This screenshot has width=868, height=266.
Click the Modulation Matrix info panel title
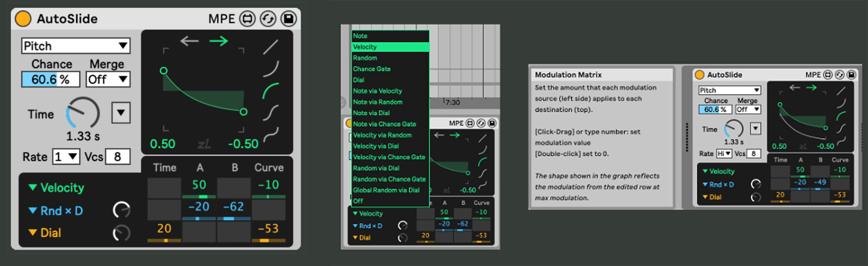[568, 75]
